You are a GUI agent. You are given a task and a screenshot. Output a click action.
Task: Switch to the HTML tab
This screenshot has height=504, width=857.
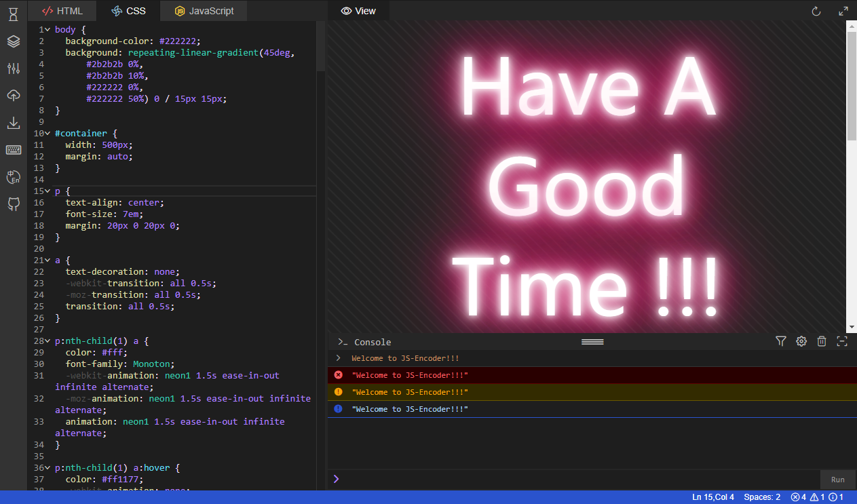62,11
